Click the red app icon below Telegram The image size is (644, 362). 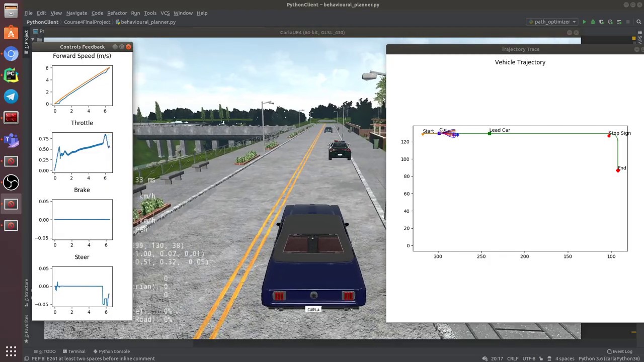(11, 118)
